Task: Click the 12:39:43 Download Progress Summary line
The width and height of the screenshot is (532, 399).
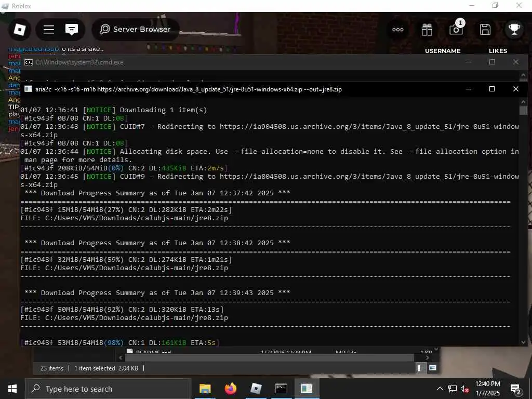Action: (x=157, y=293)
